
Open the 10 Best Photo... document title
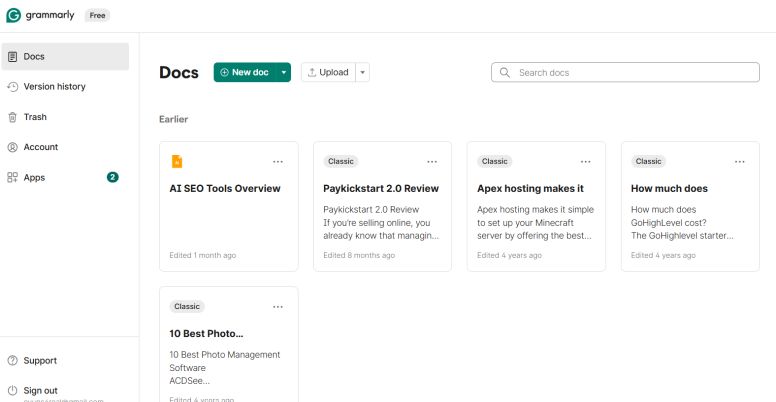pyautogui.click(x=206, y=334)
